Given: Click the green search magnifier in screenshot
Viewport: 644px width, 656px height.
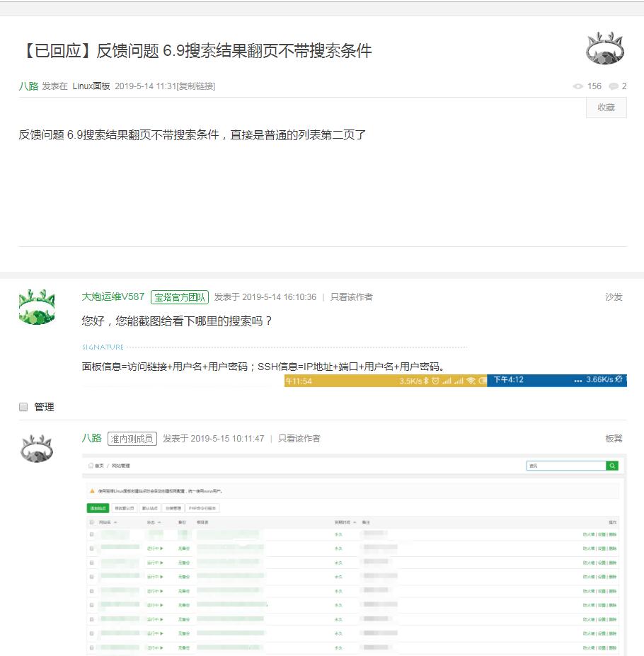Looking at the screenshot, I should point(612,466).
